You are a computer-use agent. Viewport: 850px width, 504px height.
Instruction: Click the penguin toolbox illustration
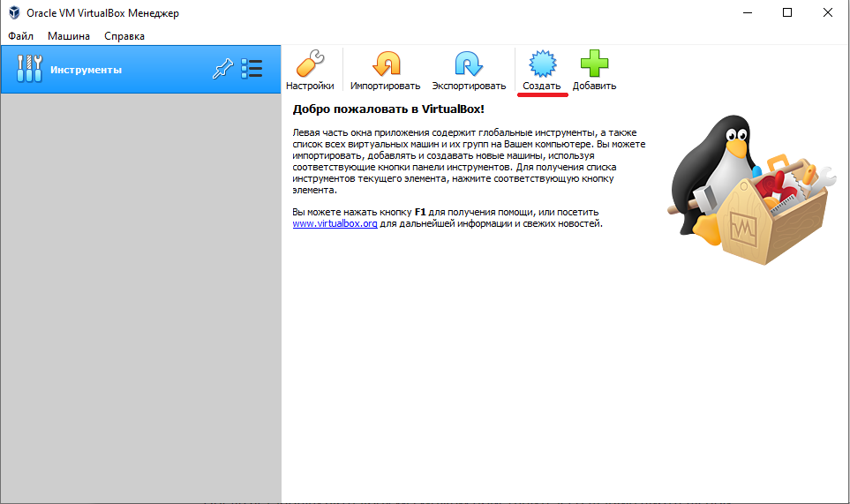(752, 190)
